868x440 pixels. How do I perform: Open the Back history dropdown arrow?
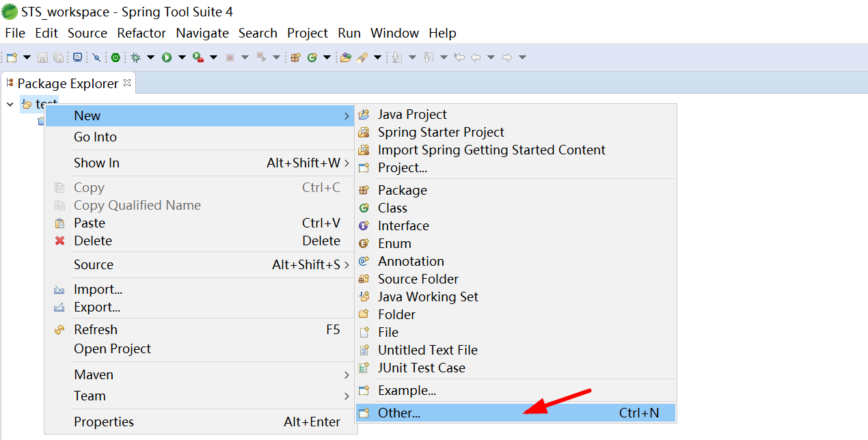point(491,57)
